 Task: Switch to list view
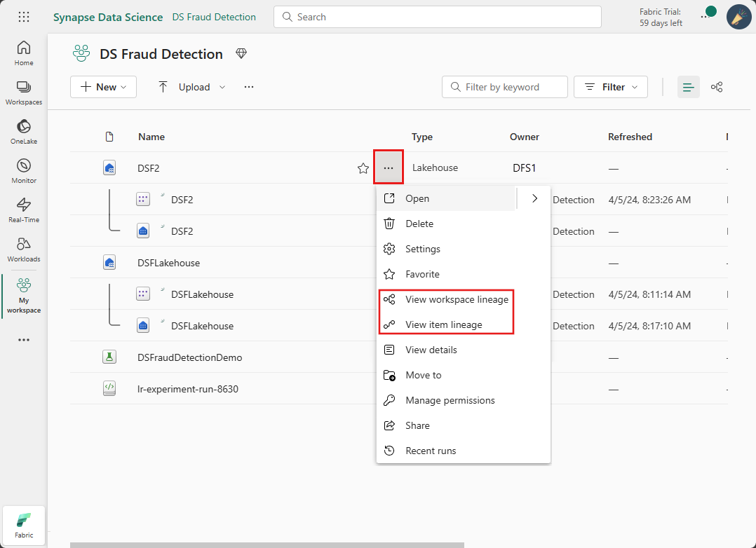[x=688, y=87]
